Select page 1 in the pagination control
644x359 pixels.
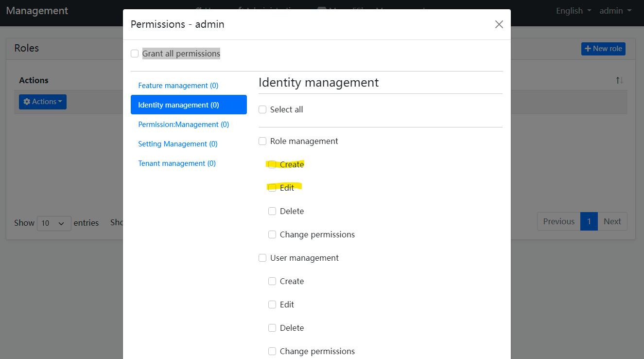tap(589, 221)
